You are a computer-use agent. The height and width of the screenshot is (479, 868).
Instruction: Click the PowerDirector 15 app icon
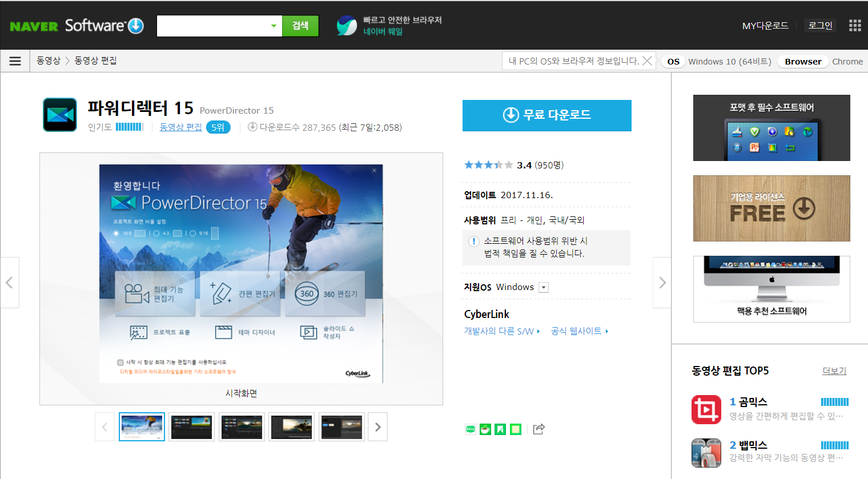[x=60, y=115]
